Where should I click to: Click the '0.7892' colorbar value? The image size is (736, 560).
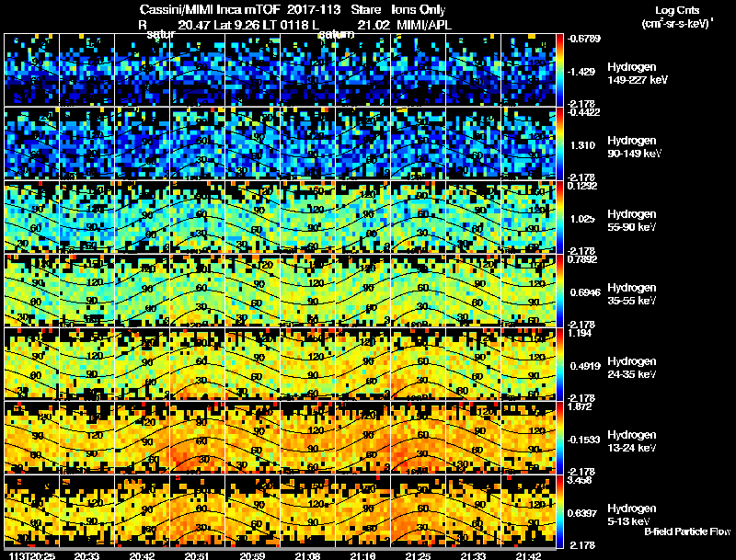(582, 259)
